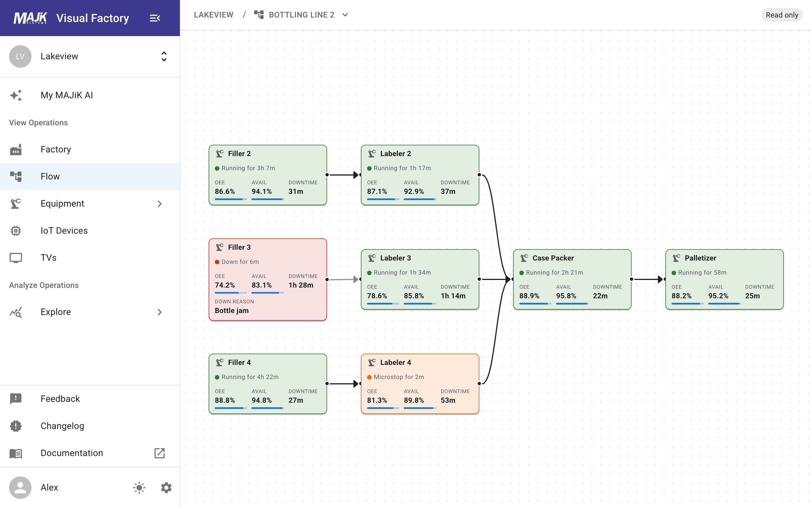Click the Filler 2 OEE progress bar
This screenshot has width=812, height=508.
pyautogui.click(x=231, y=199)
